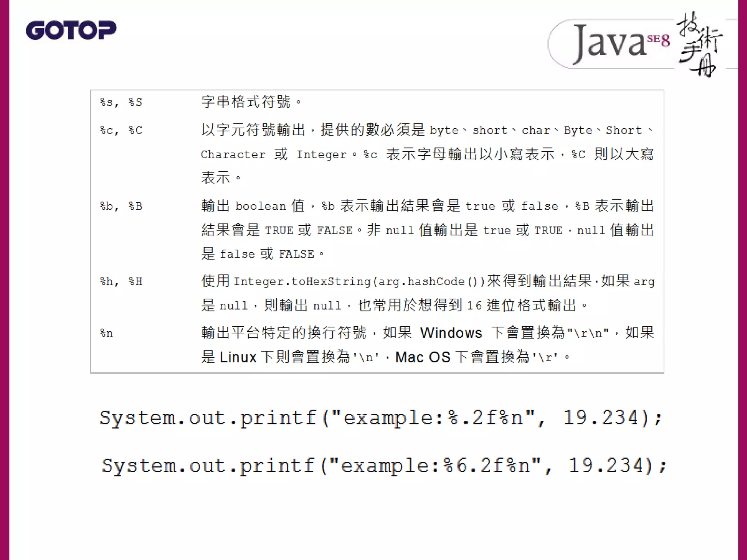
Task: Click the word Windows in the %n row
Action: 451,333
